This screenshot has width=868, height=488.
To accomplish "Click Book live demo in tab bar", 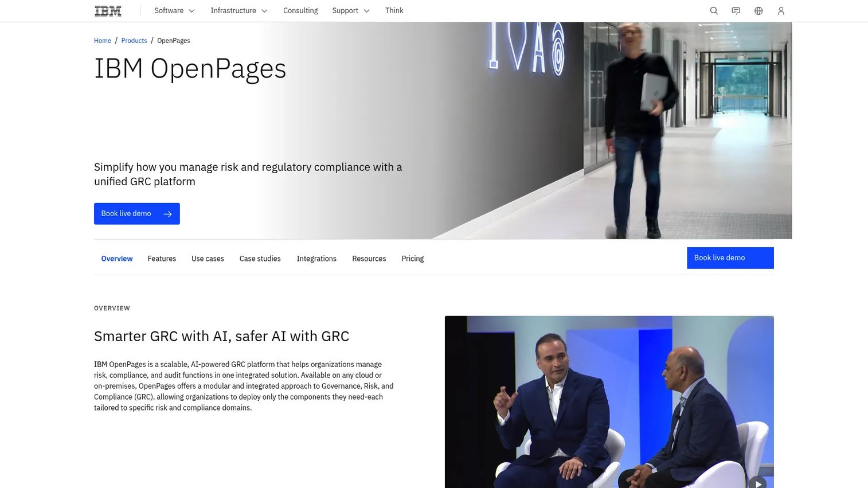I will (730, 258).
